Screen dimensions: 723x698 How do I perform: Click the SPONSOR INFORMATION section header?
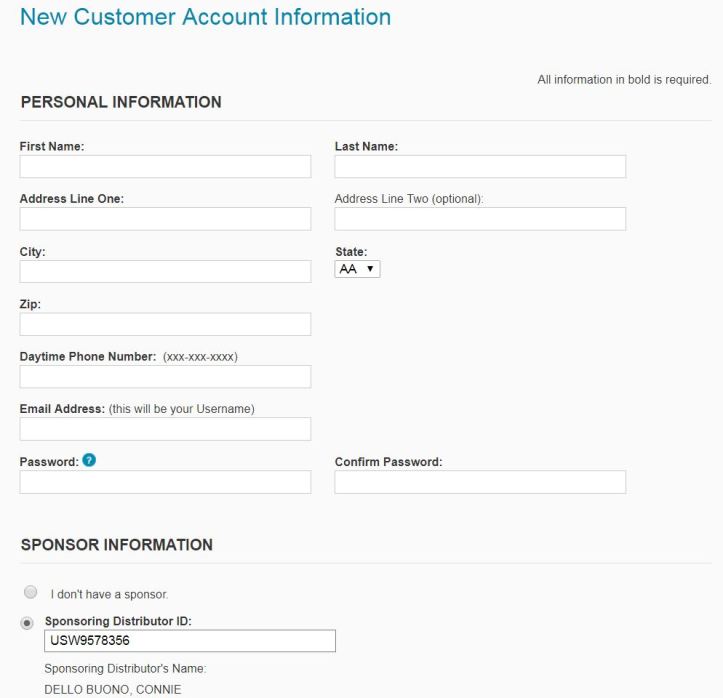116,545
